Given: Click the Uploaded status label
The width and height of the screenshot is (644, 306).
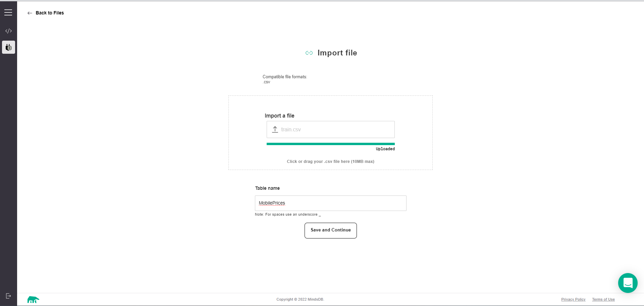Looking at the screenshot, I should [x=385, y=149].
